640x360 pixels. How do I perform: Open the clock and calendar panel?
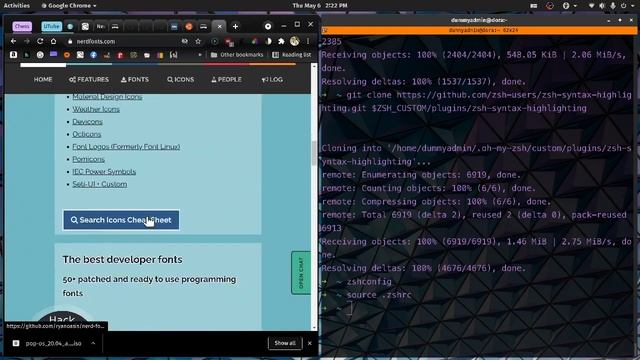pos(320,6)
